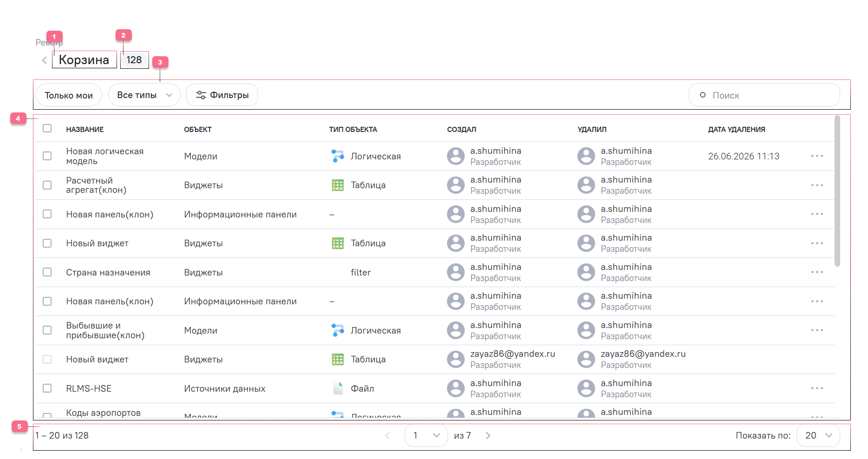Open the Показать по dropdown showing 20
Screen dimensions: 868x459
(818, 436)
